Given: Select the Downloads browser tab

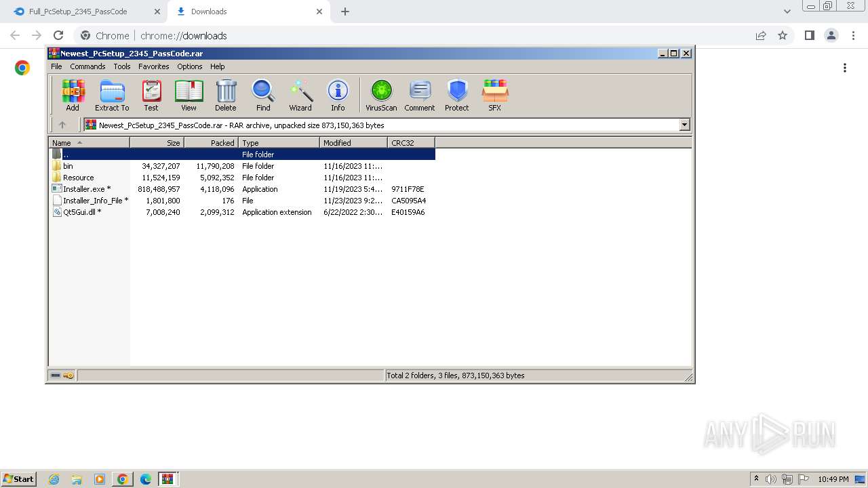Looking at the screenshot, I should [248, 12].
